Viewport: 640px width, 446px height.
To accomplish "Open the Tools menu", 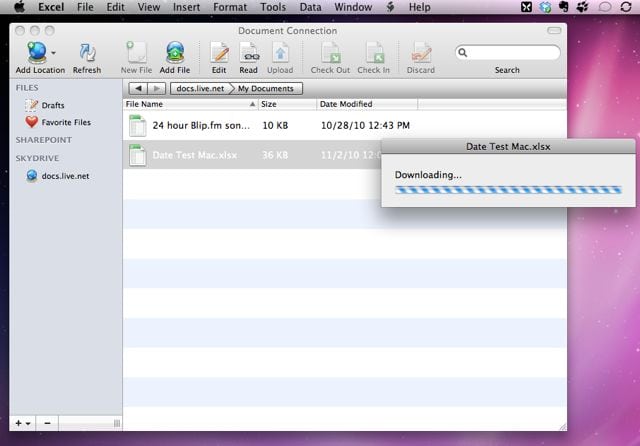I will click(273, 7).
